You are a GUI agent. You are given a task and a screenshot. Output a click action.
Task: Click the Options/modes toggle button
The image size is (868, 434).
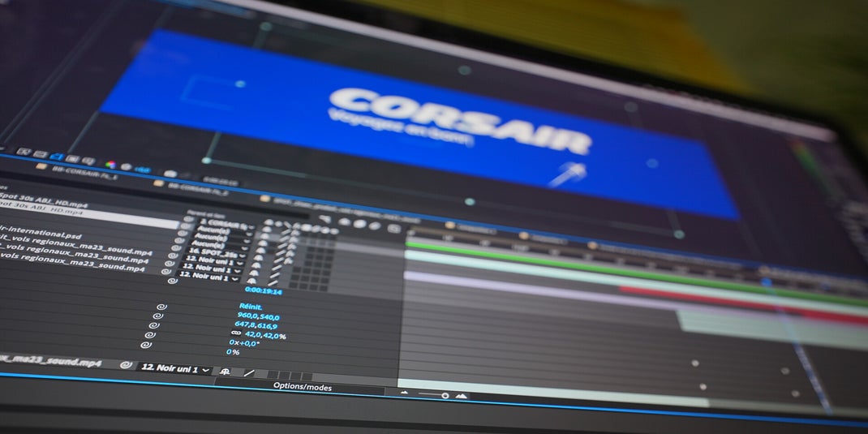coord(303,387)
